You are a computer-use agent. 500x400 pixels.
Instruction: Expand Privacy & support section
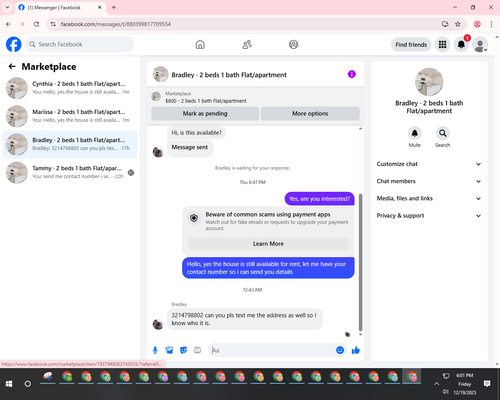pos(429,216)
